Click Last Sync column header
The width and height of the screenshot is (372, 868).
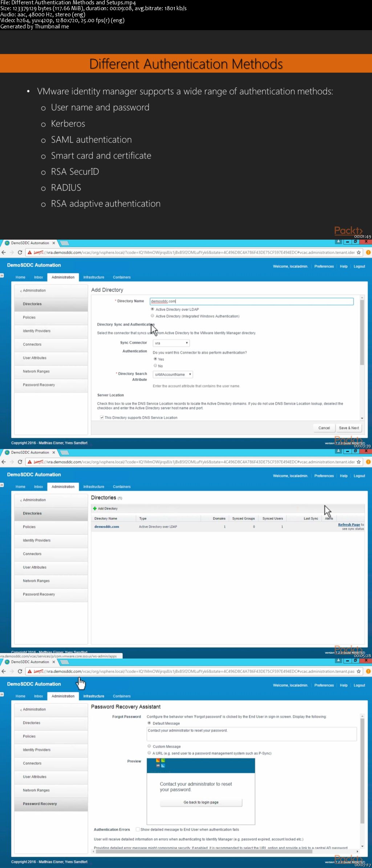[311, 519]
